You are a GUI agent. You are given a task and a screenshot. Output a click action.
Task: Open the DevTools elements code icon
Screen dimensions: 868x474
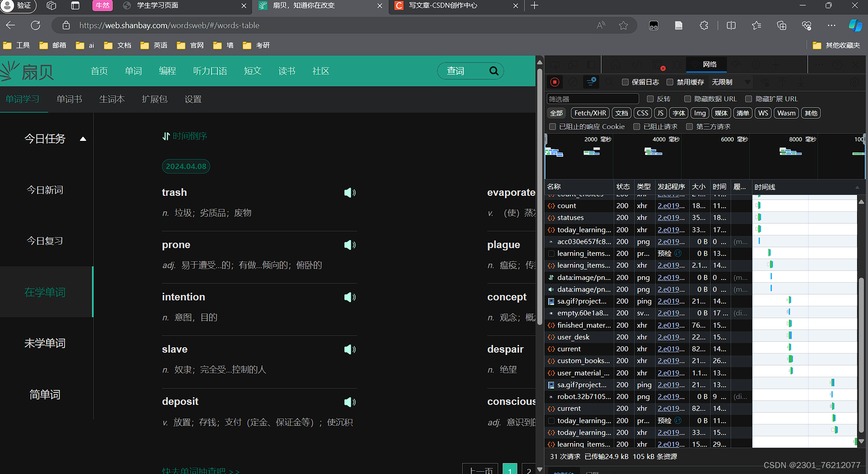[x=637, y=65]
